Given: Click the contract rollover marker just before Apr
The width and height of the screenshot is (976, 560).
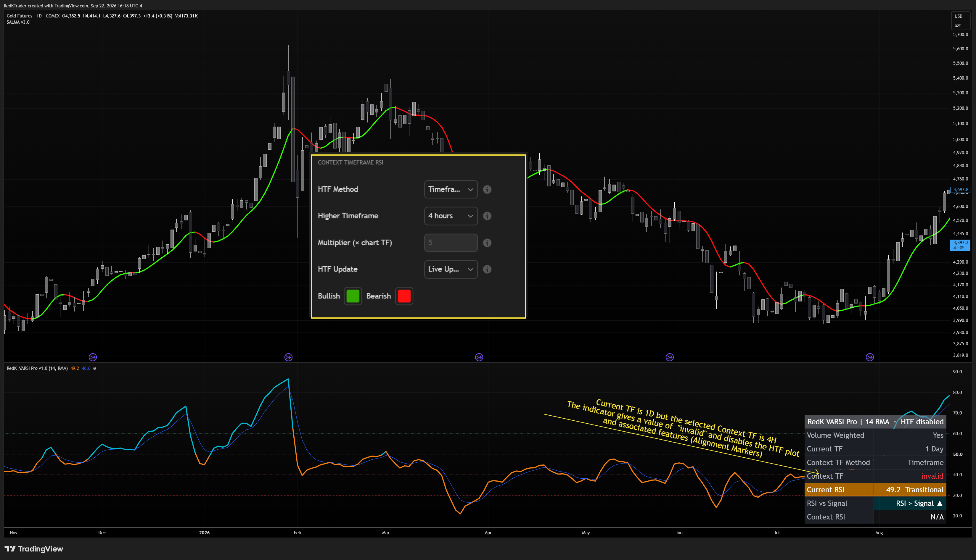Looking at the screenshot, I should coord(479,357).
